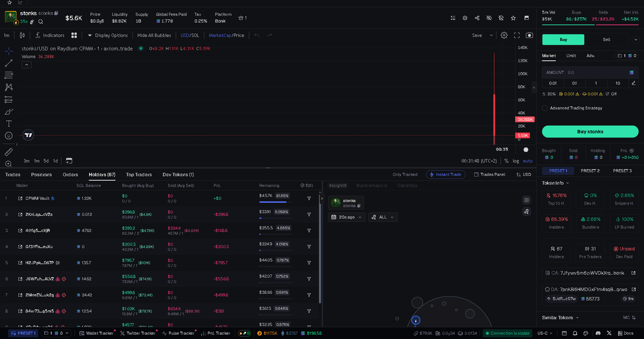Select the Limit order tab

pyautogui.click(x=571, y=55)
